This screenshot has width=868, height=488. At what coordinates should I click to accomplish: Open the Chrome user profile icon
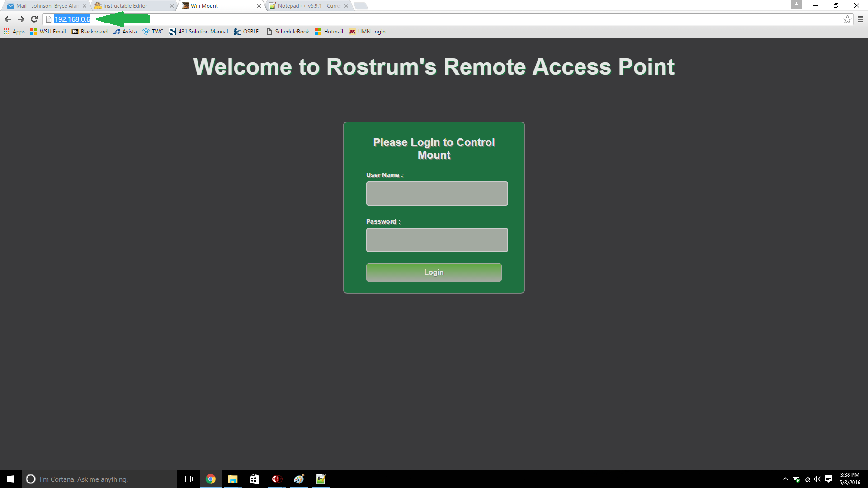pyautogui.click(x=797, y=5)
